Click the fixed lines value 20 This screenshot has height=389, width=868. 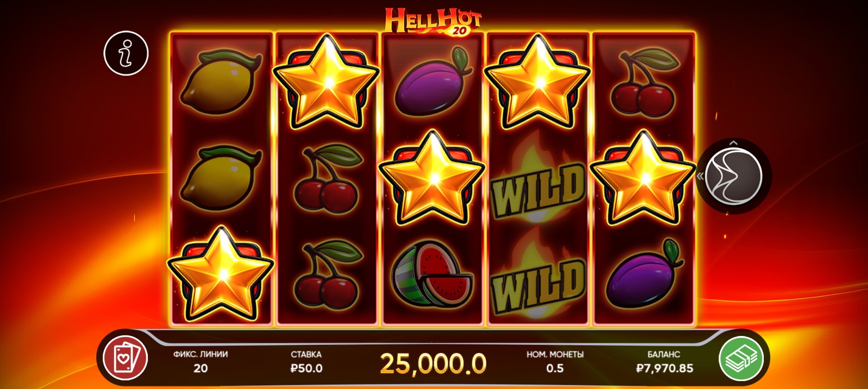200,368
